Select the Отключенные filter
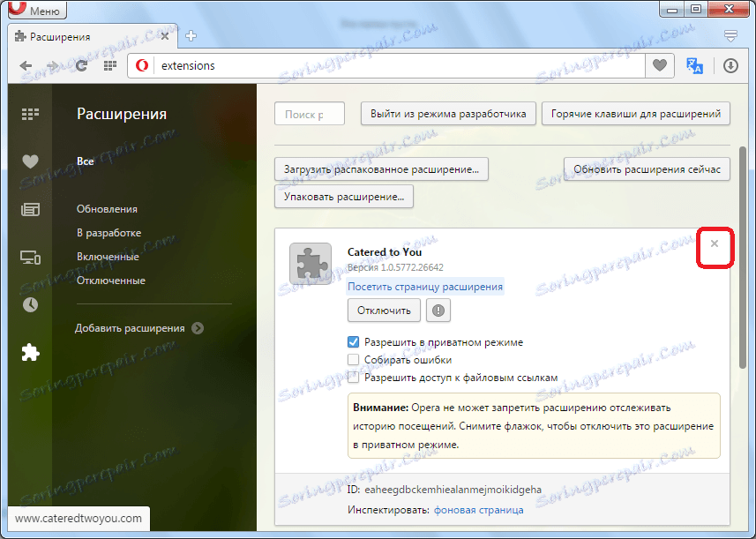 point(111,281)
